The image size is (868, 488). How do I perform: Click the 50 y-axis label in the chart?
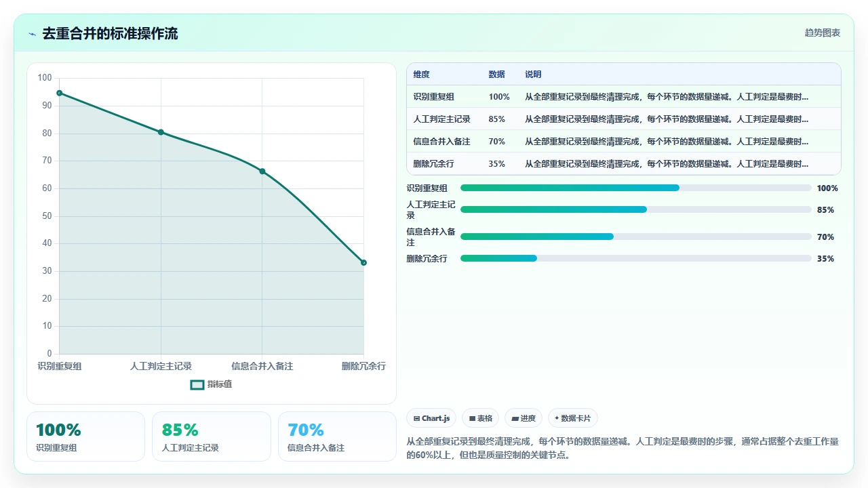click(x=47, y=216)
